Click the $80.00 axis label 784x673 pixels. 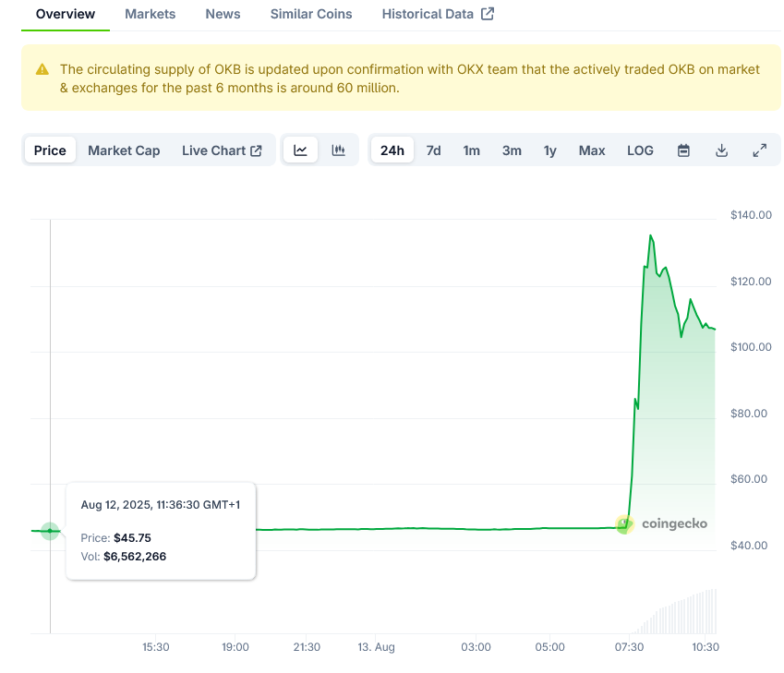(x=749, y=414)
